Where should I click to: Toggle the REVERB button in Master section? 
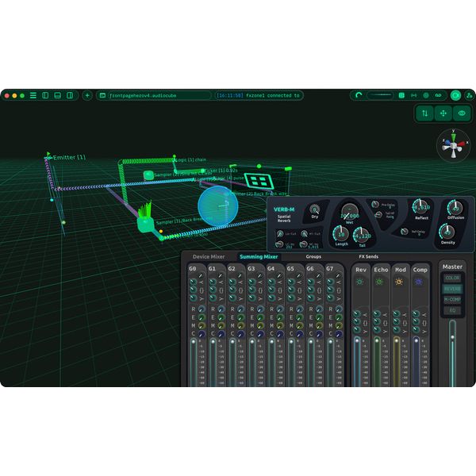452,289
